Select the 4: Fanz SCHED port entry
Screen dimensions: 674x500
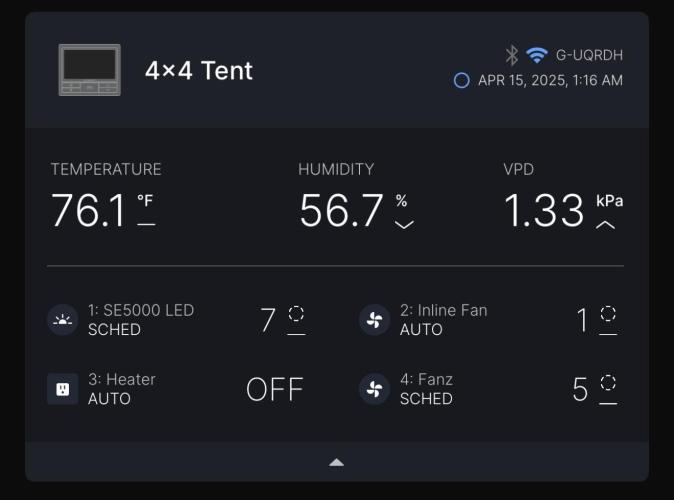(x=426, y=389)
